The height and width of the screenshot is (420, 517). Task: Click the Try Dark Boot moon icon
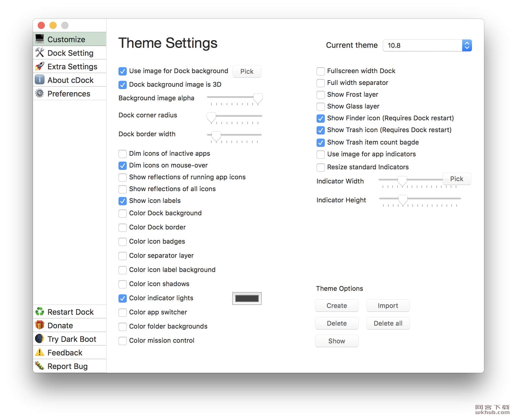(39, 339)
